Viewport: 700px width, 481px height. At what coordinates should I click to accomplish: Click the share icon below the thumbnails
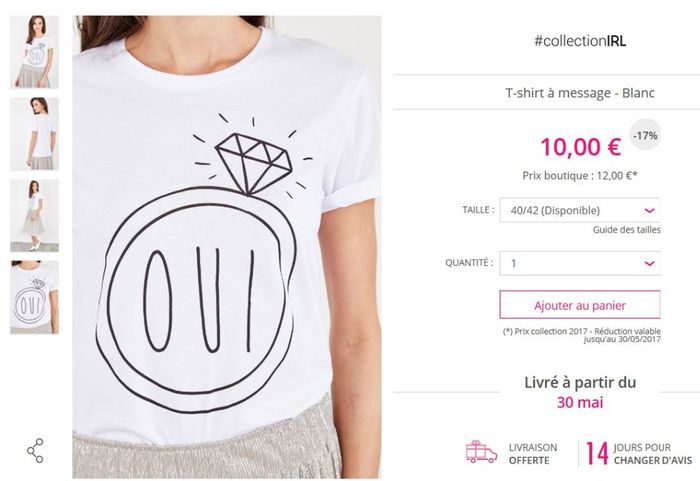(x=35, y=450)
